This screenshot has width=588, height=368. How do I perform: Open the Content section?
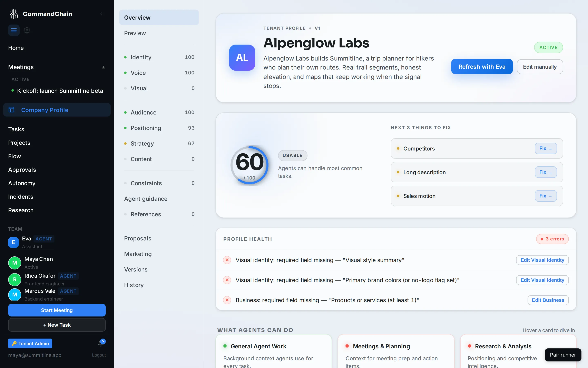pyautogui.click(x=159, y=159)
